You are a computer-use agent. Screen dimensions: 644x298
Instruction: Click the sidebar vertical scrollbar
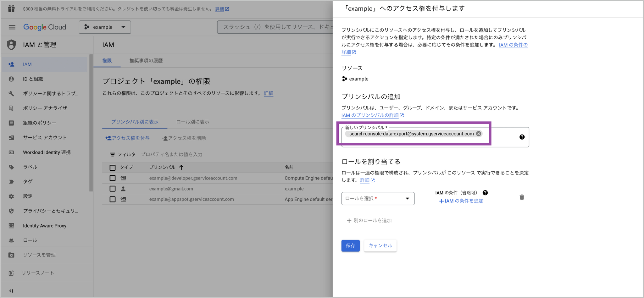[x=91, y=123]
